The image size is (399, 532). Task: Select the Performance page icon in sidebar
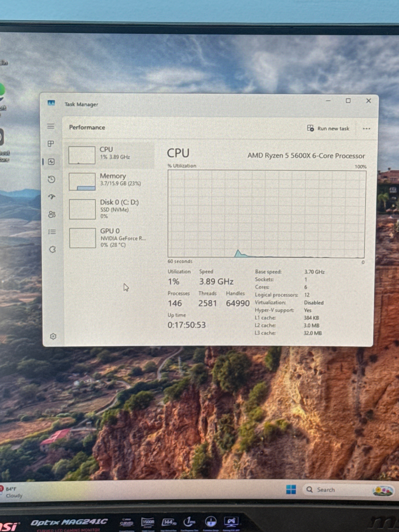(51, 162)
